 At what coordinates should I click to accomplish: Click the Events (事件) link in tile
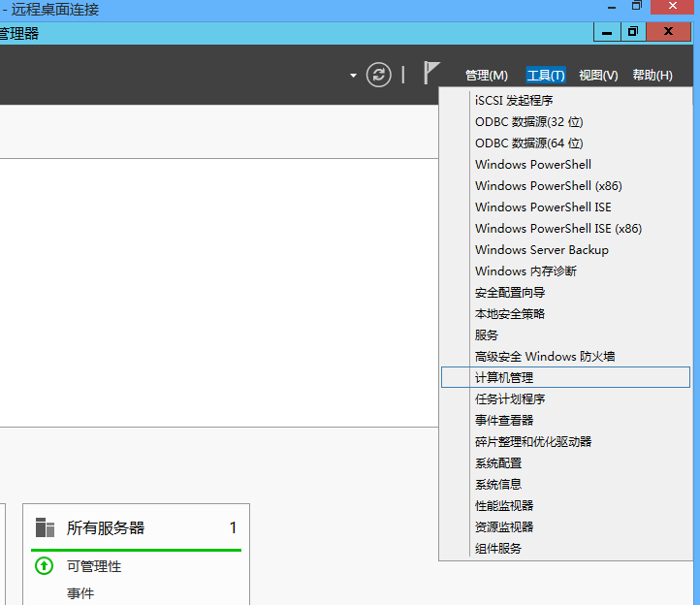tap(80, 593)
